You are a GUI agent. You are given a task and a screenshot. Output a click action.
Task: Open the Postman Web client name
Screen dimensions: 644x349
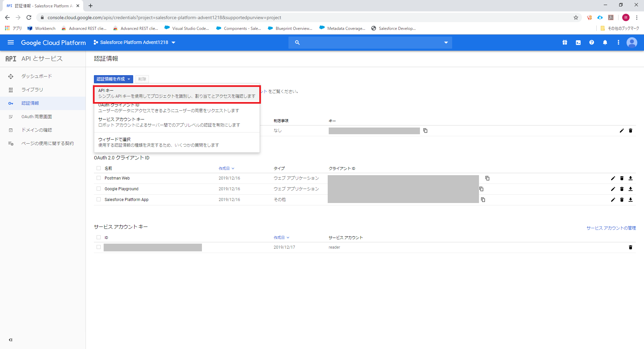(117, 178)
